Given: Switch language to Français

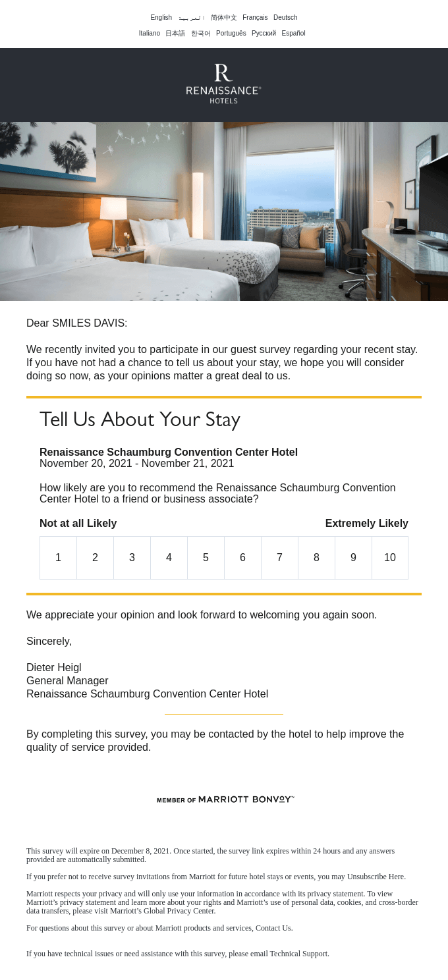Looking at the screenshot, I should click(255, 17).
